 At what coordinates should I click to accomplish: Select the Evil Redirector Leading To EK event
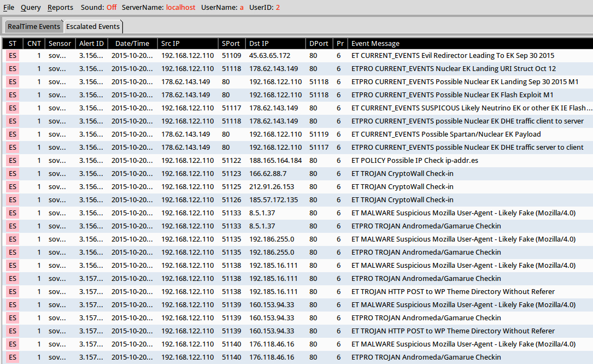(x=453, y=56)
